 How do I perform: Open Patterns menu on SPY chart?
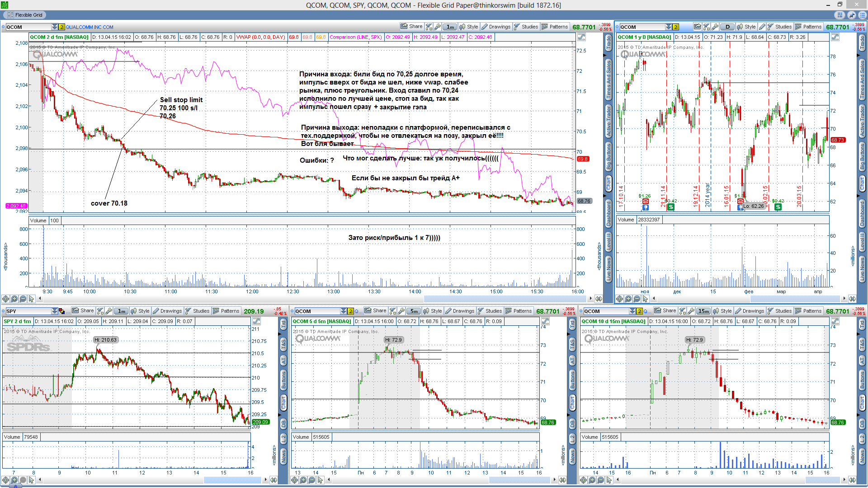coord(226,311)
